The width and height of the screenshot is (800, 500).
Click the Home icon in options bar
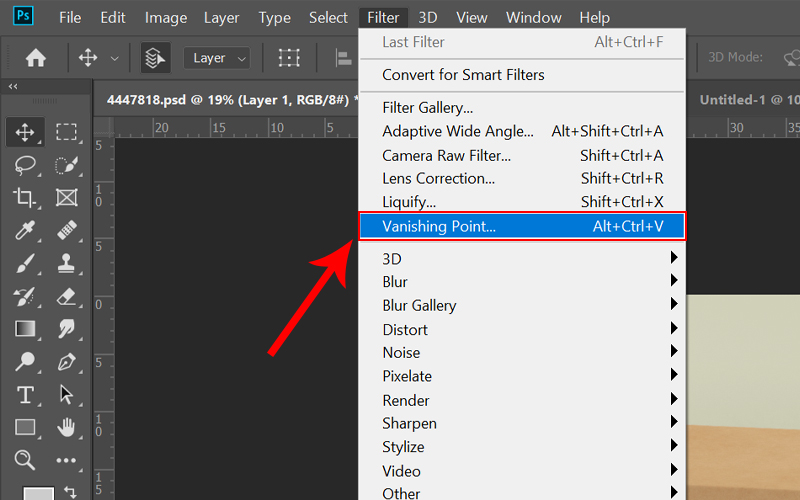point(36,58)
